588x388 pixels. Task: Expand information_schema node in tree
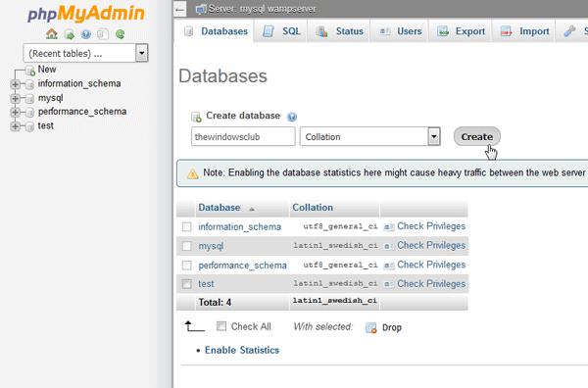point(16,84)
